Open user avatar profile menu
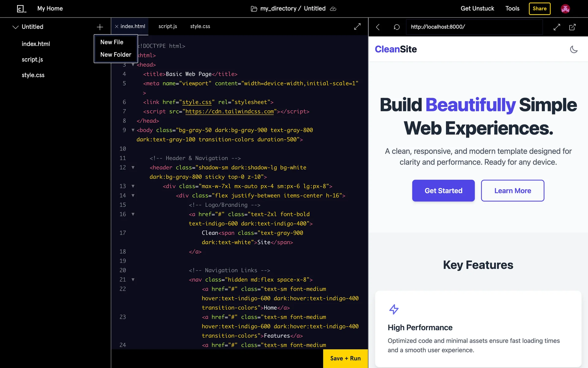Viewport: 588px width, 368px height. (565, 9)
